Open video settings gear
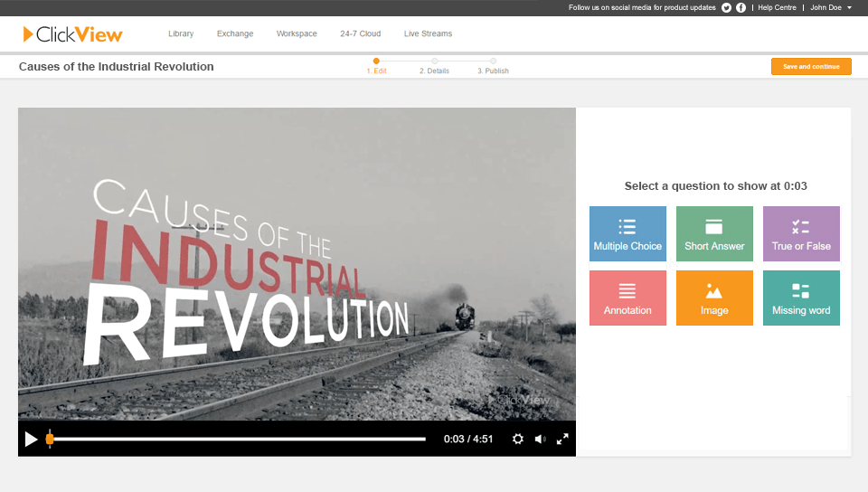 (518, 439)
